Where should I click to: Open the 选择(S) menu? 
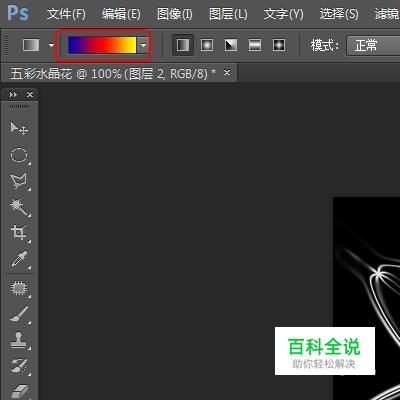339,14
